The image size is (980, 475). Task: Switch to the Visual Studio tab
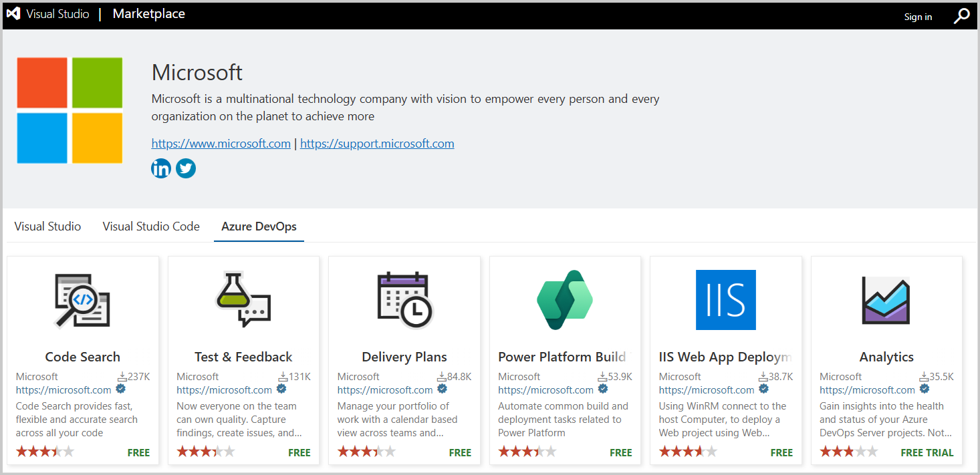[47, 226]
